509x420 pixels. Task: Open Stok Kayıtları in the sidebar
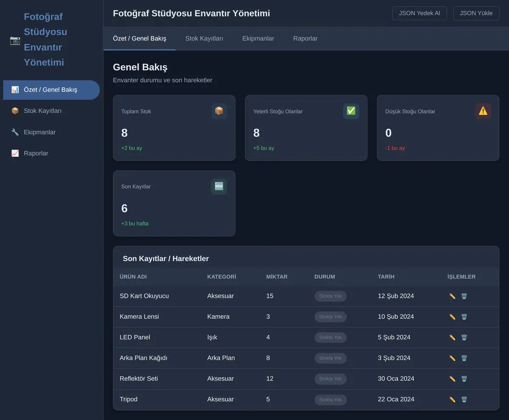[x=51, y=111]
